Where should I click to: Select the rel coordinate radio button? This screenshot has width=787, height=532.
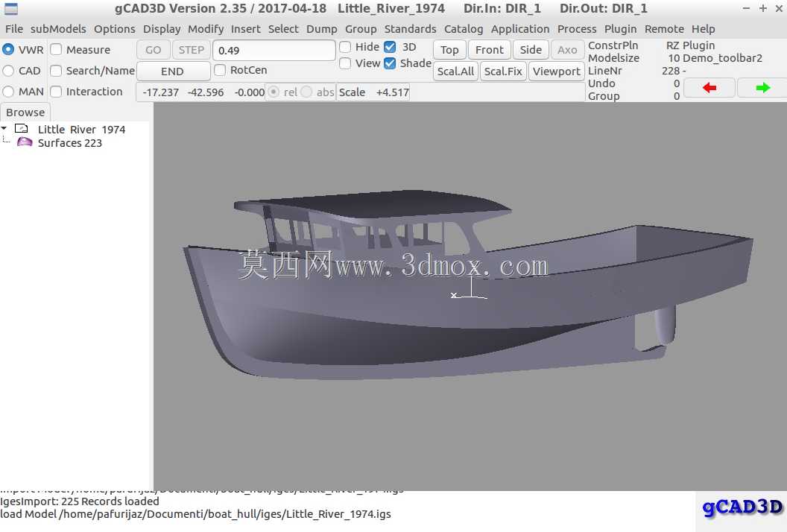(x=274, y=92)
